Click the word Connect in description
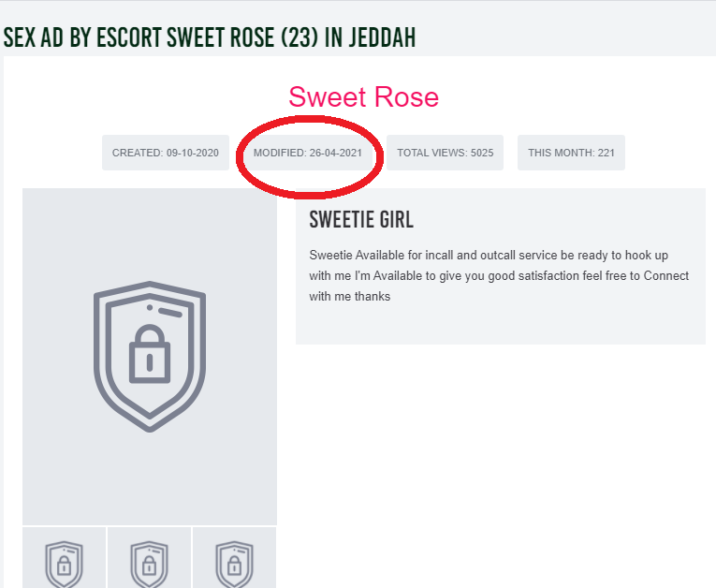 pyautogui.click(x=665, y=276)
